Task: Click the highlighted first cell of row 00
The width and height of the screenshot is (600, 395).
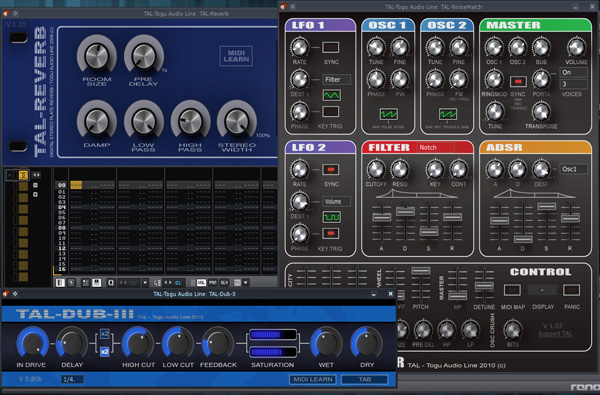Action: 76,185
